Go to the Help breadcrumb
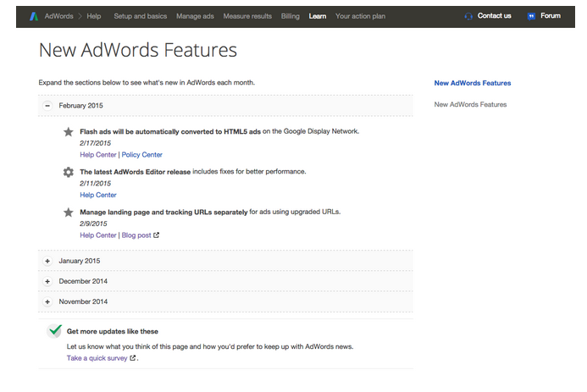 pos(93,16)
